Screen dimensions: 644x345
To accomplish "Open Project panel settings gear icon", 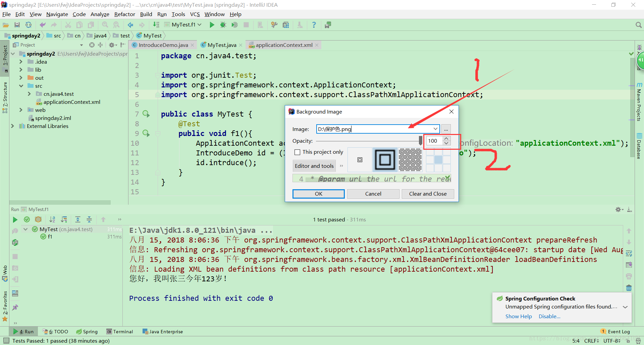I will coord(113,45).
